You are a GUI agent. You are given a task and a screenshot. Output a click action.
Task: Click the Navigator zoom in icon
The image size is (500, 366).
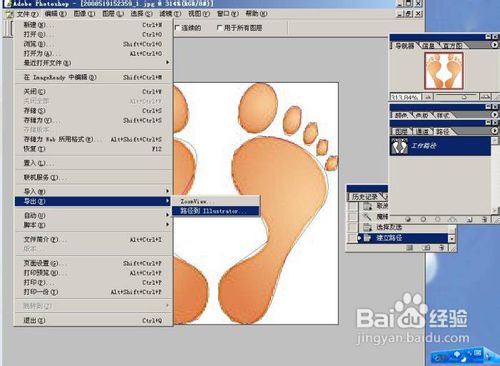click(485, 97)
